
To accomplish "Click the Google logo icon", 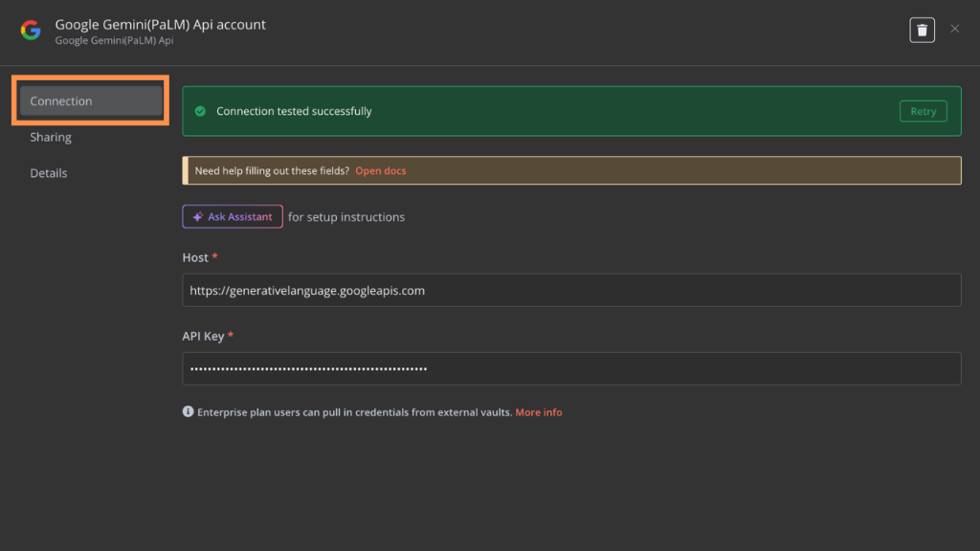I will coord(31,30).
